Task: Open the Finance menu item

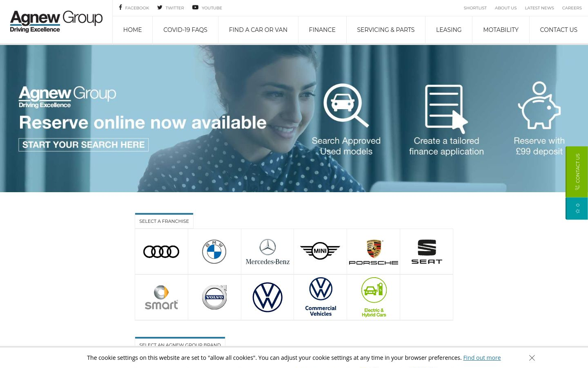Action: 322,30
